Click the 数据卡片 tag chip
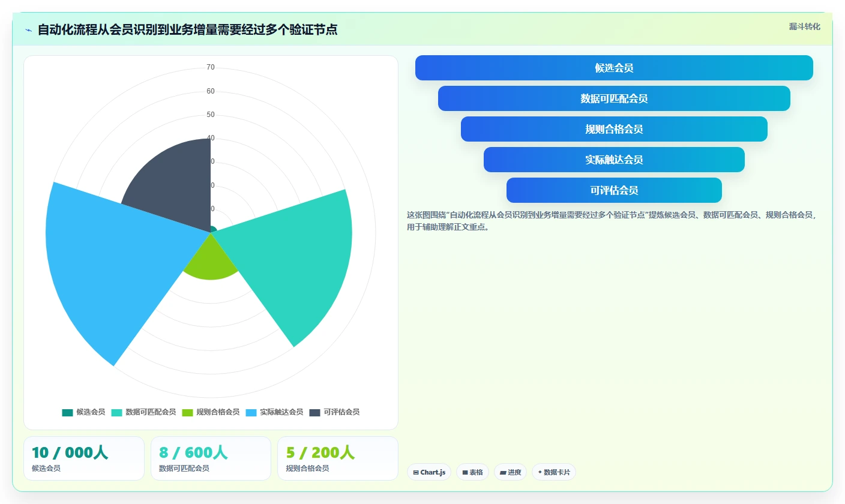This screenshot has width=845, height=504. [554, 472]
